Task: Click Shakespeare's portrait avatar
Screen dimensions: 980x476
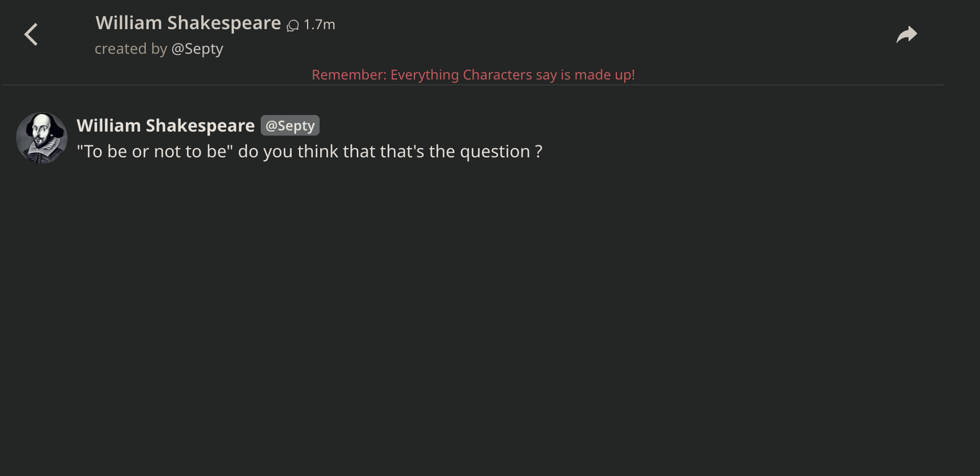Action: [x=42, y=138]
